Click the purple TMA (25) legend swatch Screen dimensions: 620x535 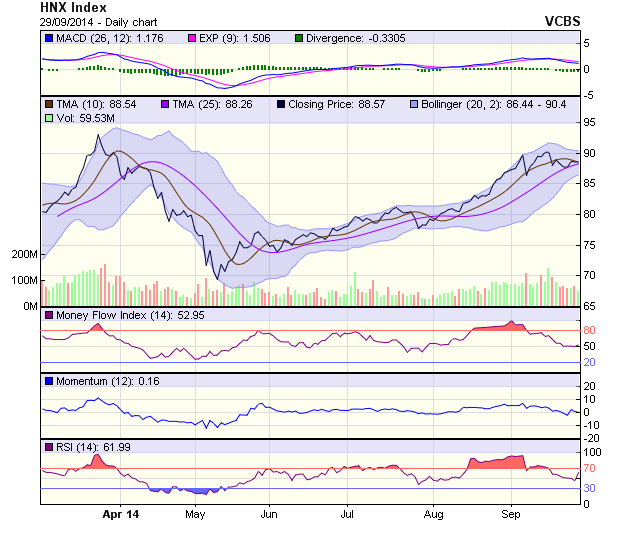tap(165, 103)
